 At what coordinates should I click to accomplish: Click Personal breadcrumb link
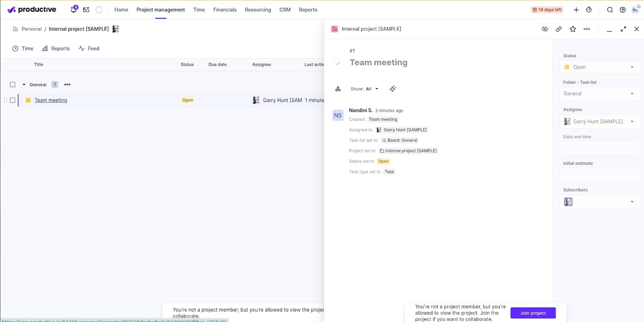[x=31, y=29]
